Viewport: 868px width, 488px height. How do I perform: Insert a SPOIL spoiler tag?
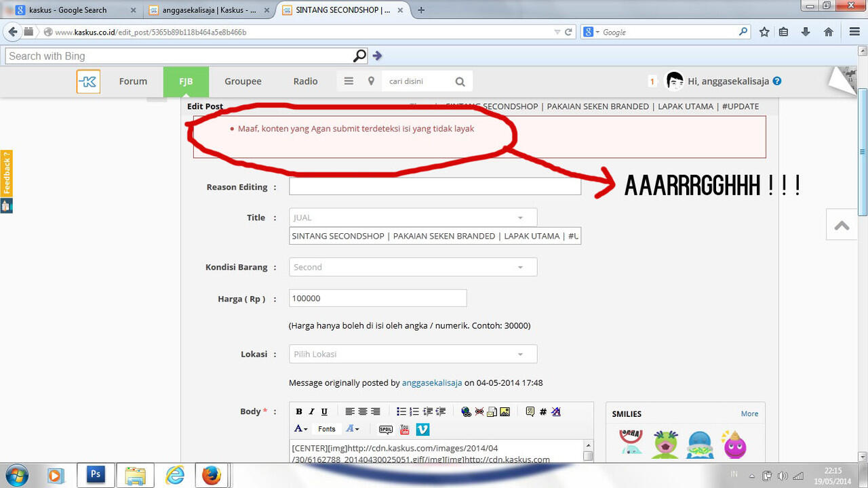point(386,429)
